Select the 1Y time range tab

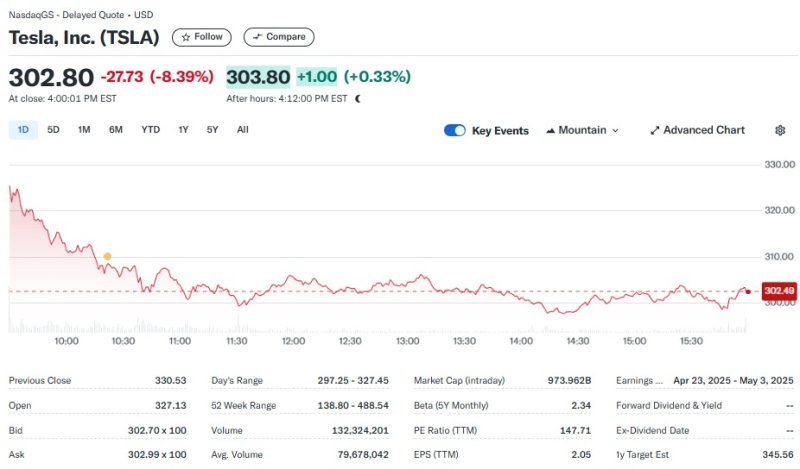click(x=183, y=130)
